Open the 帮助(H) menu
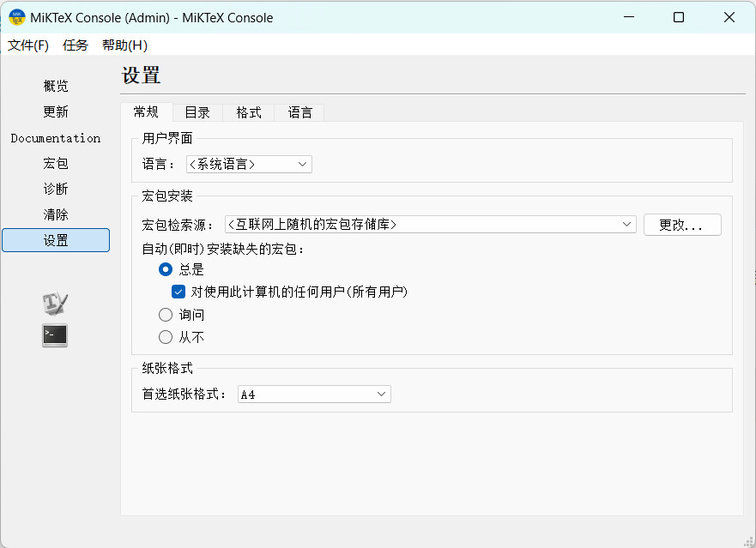The image size is (756, 548). (124, 45)
